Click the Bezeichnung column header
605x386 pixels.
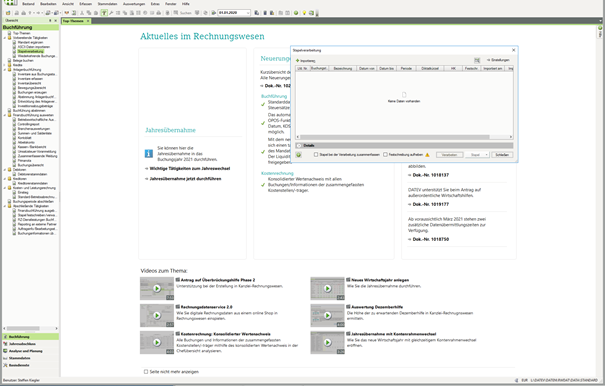click(x=343, y=68)
